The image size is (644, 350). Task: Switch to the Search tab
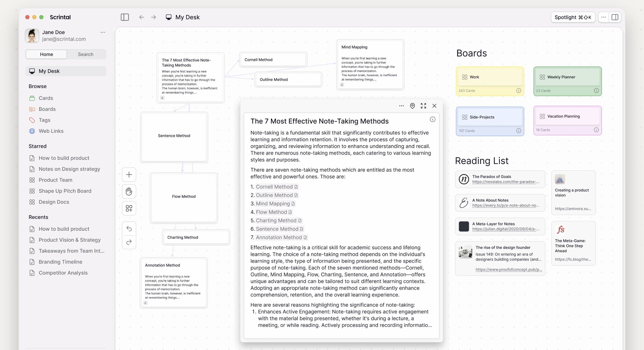(86, 54)
